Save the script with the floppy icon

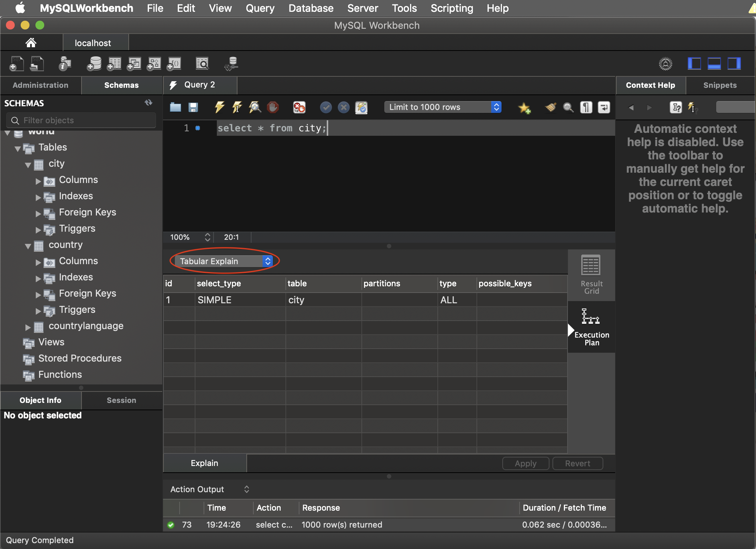click(x=193, y=107)
